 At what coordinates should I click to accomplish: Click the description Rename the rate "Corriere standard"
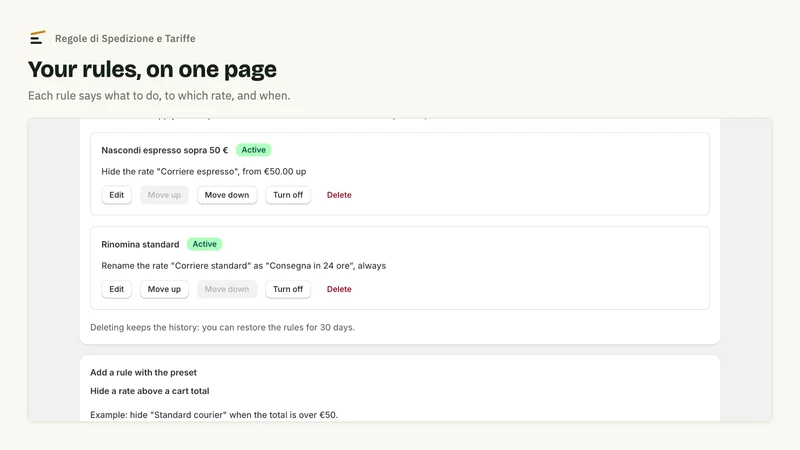pyautogui.click(x=243, y=265)
